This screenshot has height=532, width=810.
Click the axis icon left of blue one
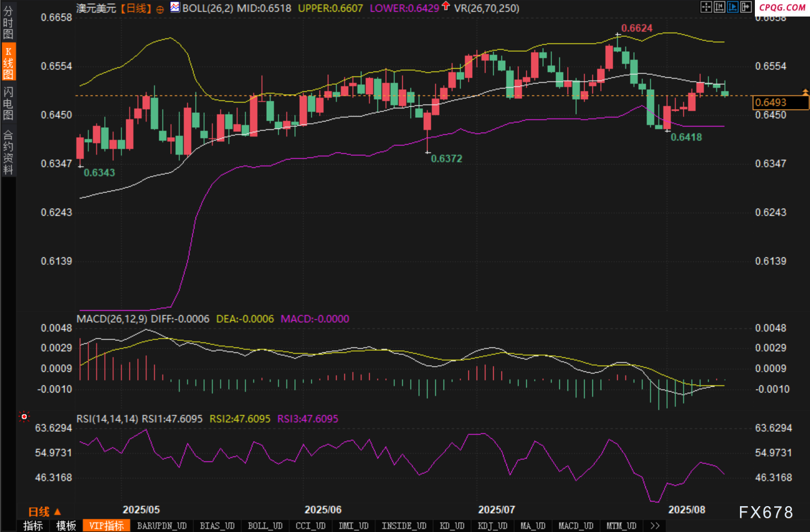[x=719, y=7]
